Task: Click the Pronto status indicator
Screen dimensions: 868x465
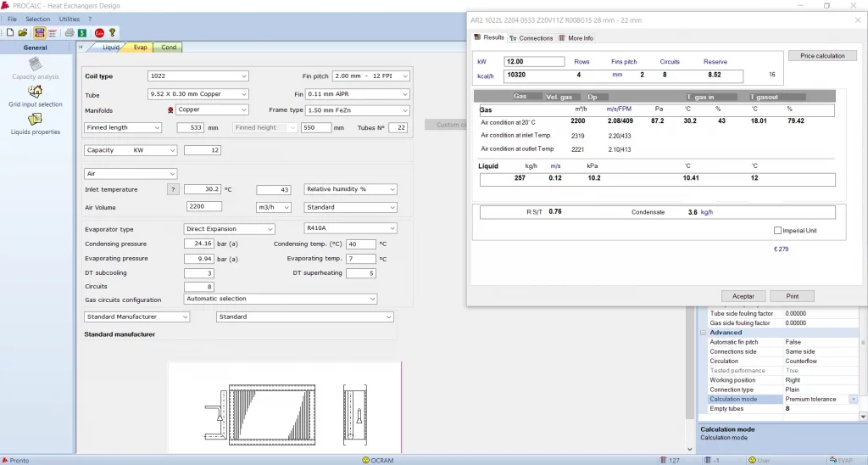Action: pyautogui.click(x=15, y=460)
